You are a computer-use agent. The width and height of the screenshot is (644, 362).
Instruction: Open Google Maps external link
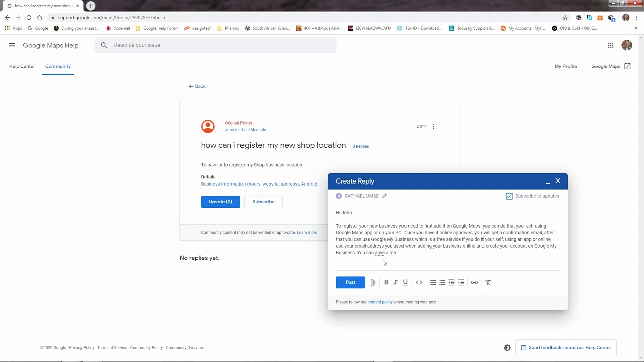tap(611, 66)
